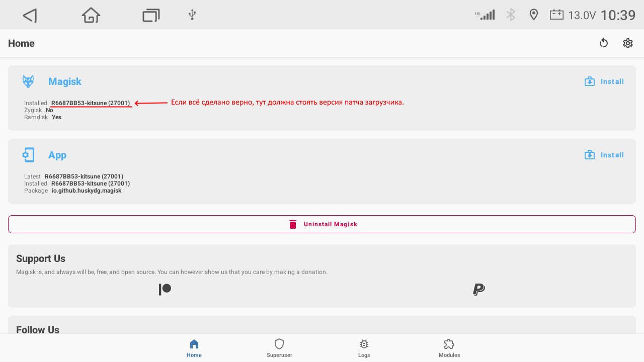Screen dimensions: 644x362
Task: Tap the Bluetooth status icon
Action: 511,15
